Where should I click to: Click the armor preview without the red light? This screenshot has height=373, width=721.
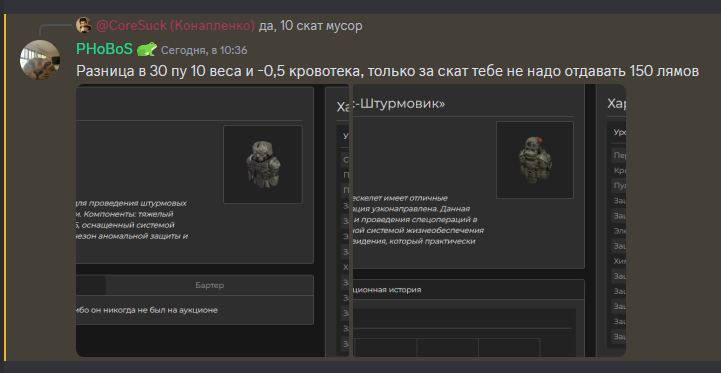click(x=263, y=164)
